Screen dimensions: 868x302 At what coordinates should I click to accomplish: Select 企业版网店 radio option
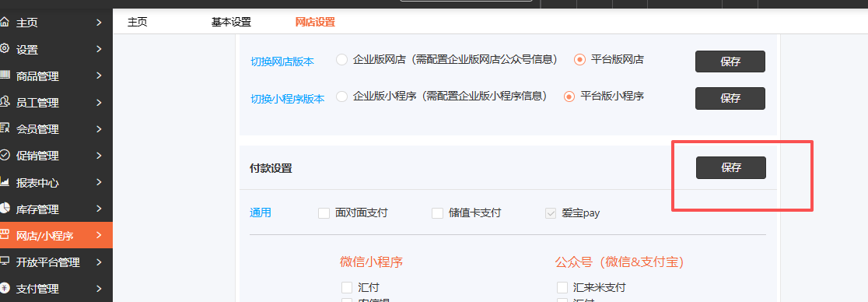[x=341, y=59]
